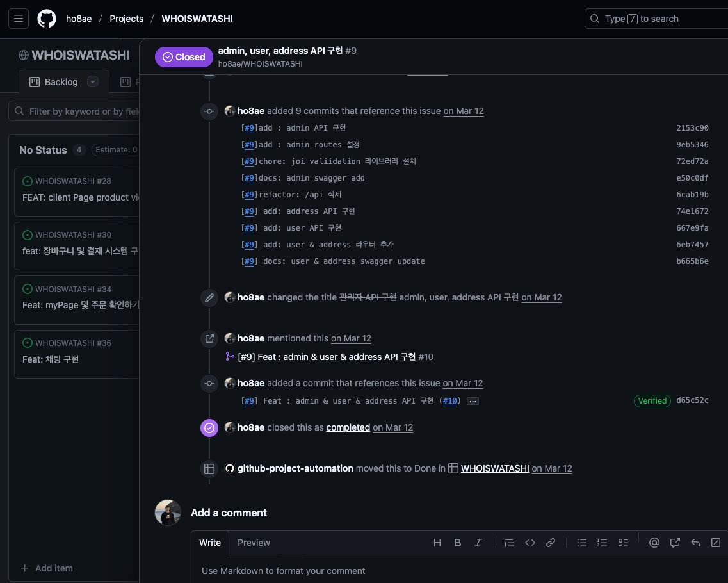Click the Closed status badge
This screenshot has width=728, height=583.
tap(184, 56)
